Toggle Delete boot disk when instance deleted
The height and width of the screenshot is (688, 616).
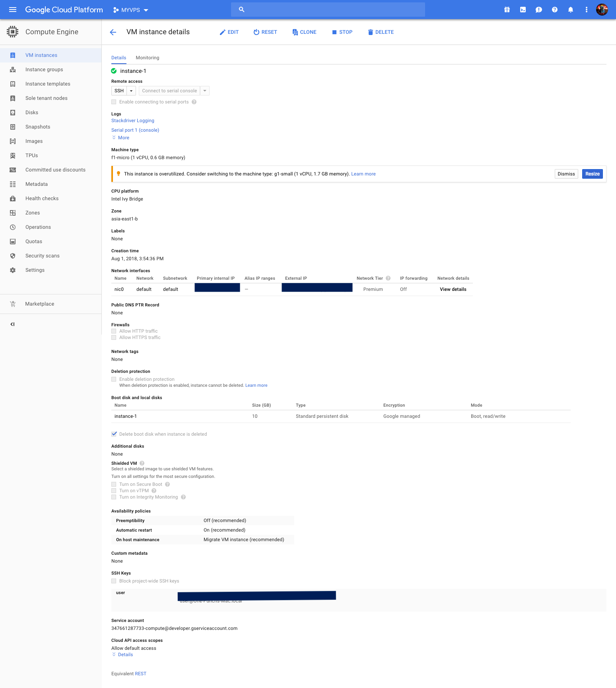(114, 434)
